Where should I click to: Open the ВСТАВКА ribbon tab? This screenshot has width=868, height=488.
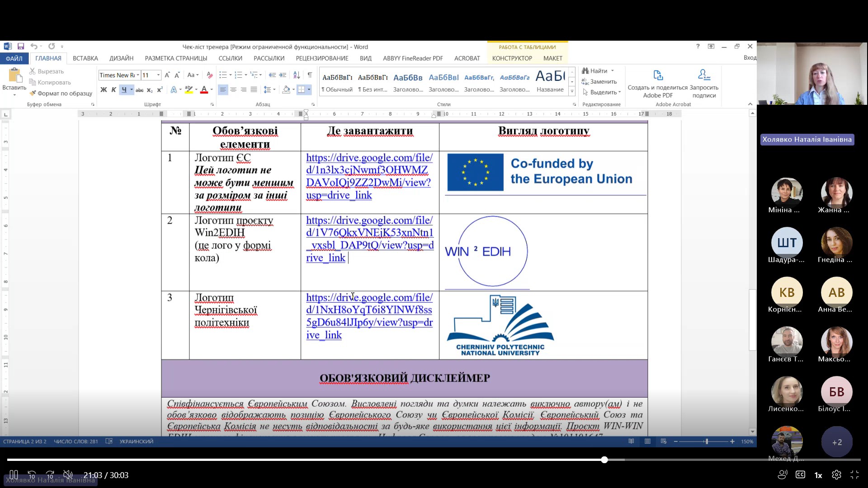click(85, 58)
